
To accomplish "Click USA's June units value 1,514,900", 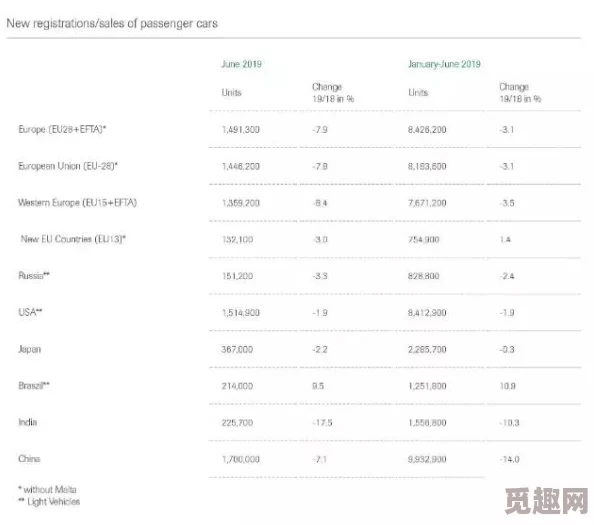I will click(241, 313).
